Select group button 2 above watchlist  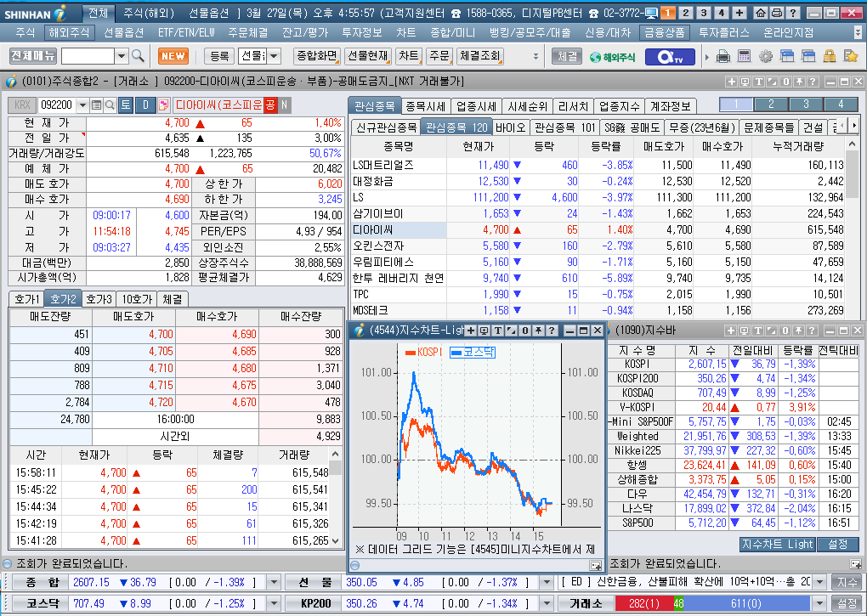point(771,104)
